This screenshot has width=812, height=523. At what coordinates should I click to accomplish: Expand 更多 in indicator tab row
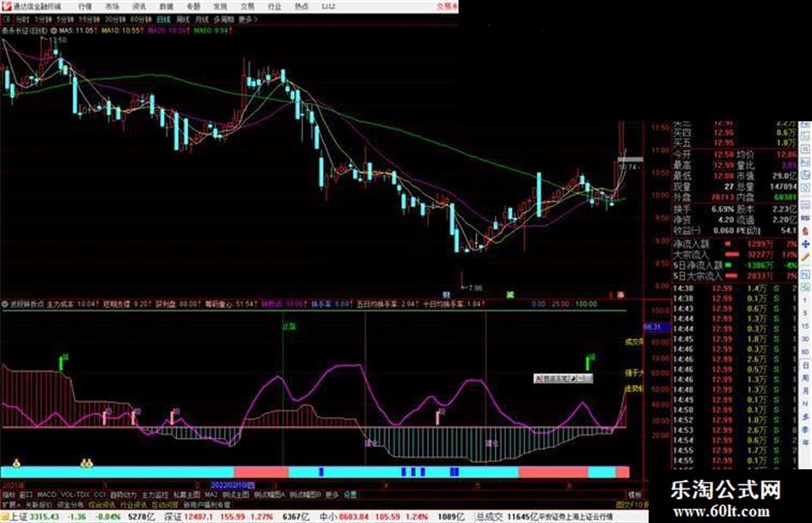coord(332,495)
